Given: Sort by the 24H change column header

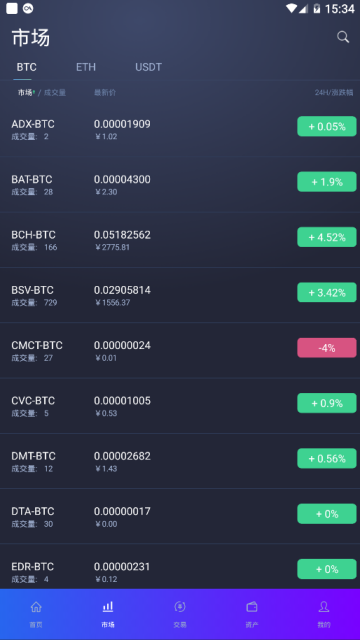Looking at the screenshot, I should (x=334, y=93).
